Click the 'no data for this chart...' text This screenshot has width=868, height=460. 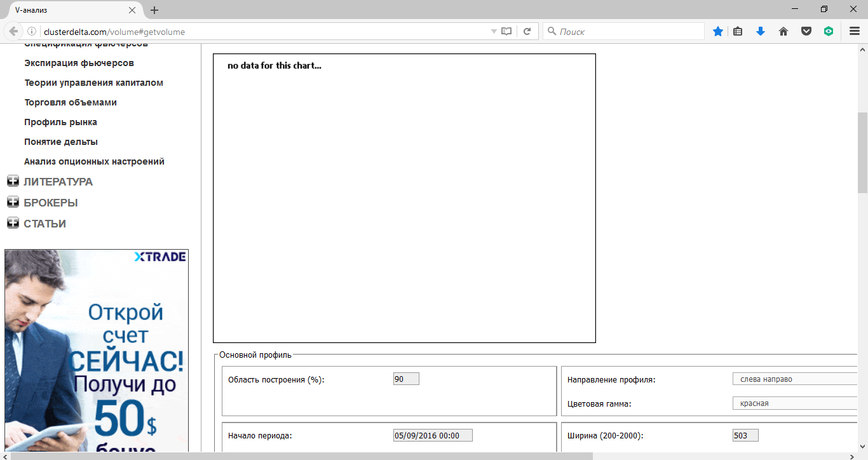click(x=275, y=65)
